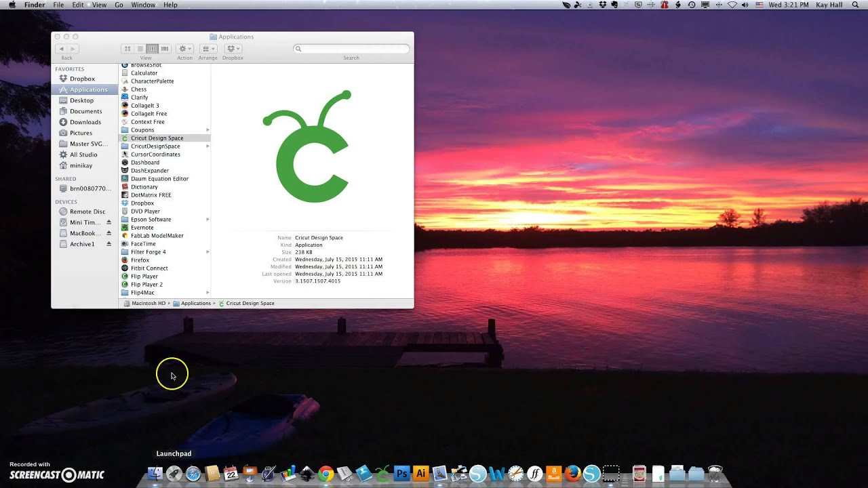The image size is (868, 488).
Task: Open Spotlight search in menu bar
Action: (x=855, y=5)
